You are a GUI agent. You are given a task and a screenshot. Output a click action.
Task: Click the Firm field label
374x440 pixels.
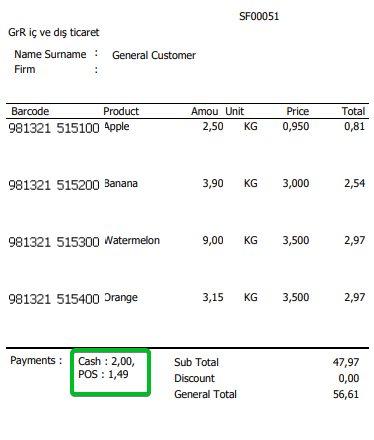point(25,69)
